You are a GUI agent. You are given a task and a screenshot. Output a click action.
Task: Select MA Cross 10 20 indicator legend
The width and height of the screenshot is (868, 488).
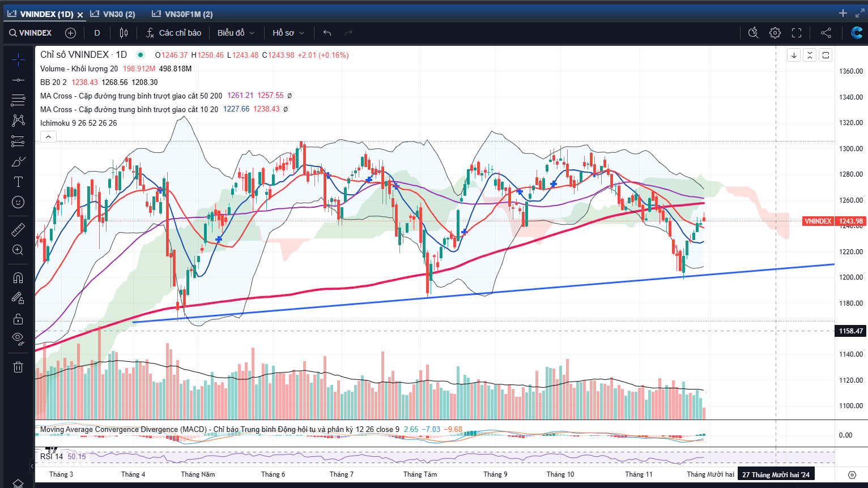point(129,109)
